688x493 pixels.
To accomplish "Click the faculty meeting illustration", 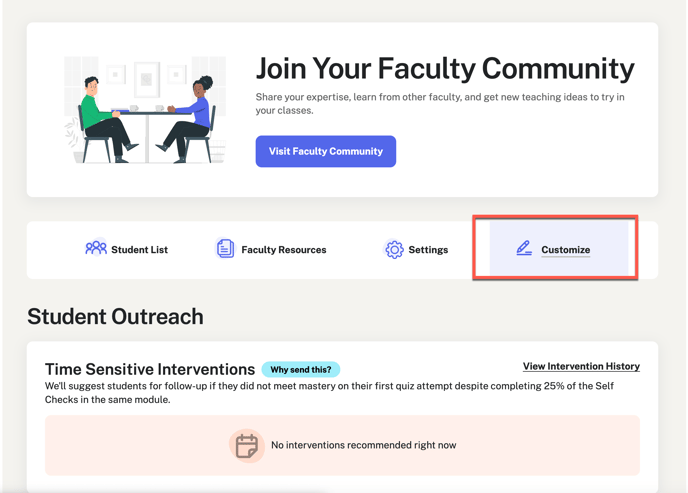I will pyautogui.click(x=145, y=110).
